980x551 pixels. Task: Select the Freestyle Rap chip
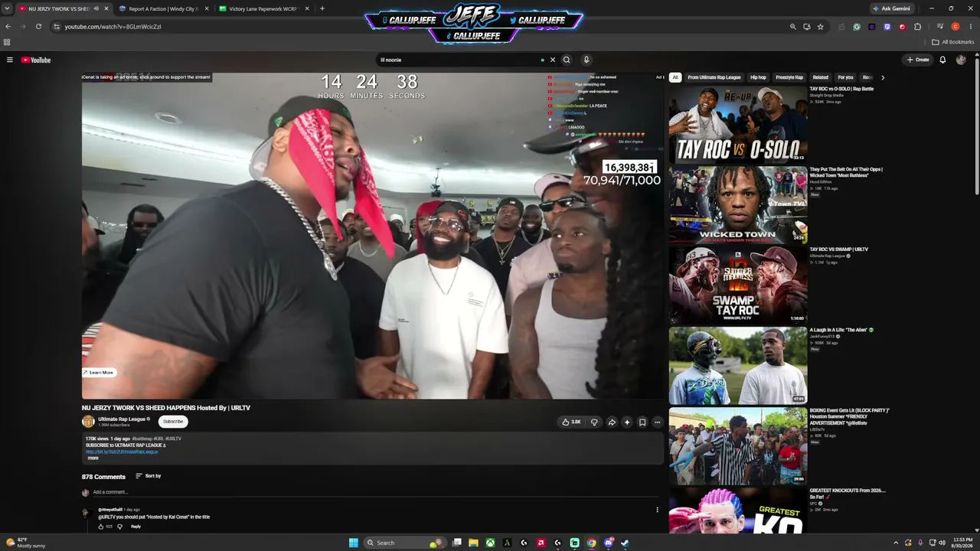point(789,77)
